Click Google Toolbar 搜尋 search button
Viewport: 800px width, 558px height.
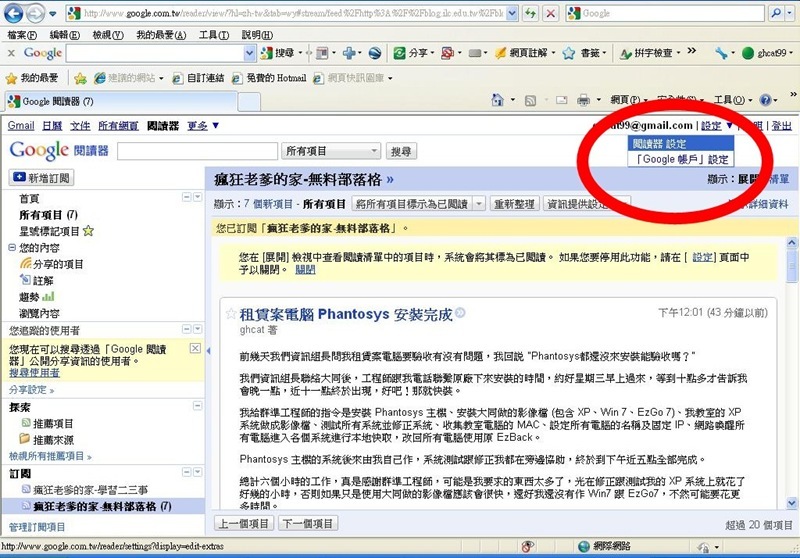point(278,53)
